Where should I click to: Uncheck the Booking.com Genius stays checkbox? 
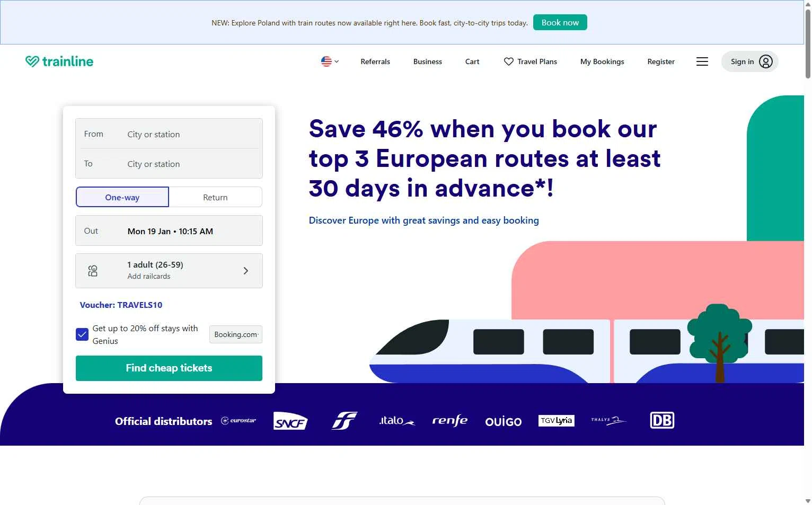tap(82, 334)
